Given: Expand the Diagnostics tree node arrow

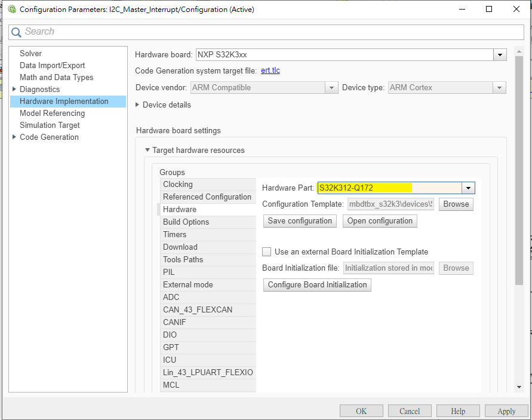Looking at the screenshot, I should click(14, 89).
